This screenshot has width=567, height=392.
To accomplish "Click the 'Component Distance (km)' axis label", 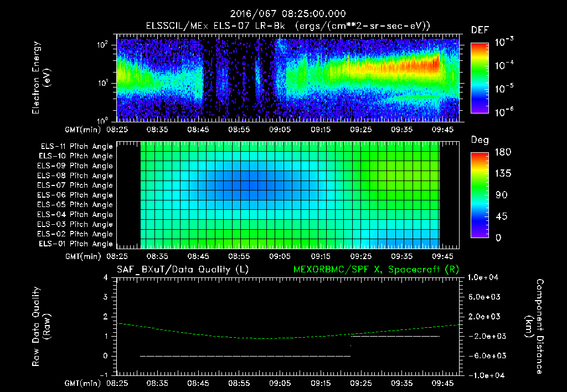I will (x=534, y=327).
